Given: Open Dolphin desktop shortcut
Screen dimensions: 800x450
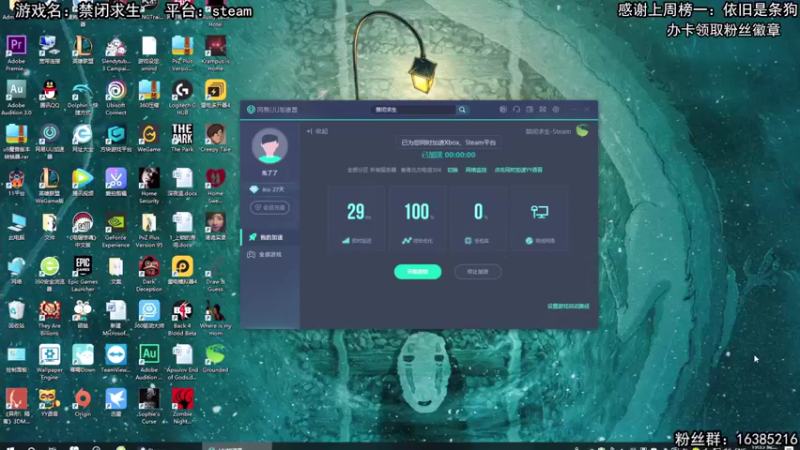Looking at the screenshot, I should point(82,97).
